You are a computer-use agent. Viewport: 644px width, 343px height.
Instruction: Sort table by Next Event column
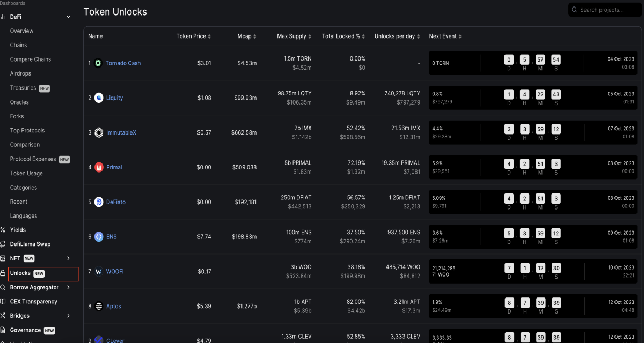[445, 36]
